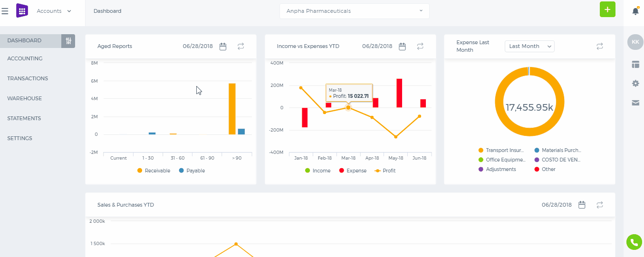Open Aged Reports calendar date picker

[x=223, y=47]
